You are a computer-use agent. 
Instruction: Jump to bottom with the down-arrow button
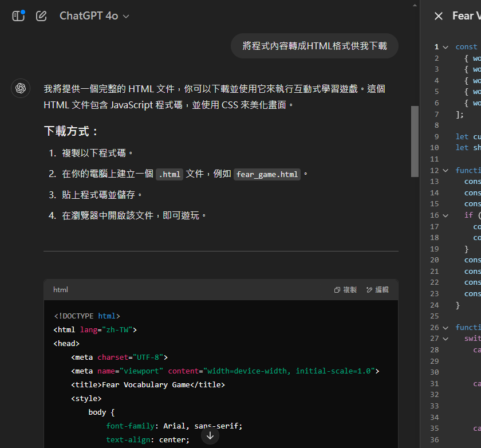point(210,436)
